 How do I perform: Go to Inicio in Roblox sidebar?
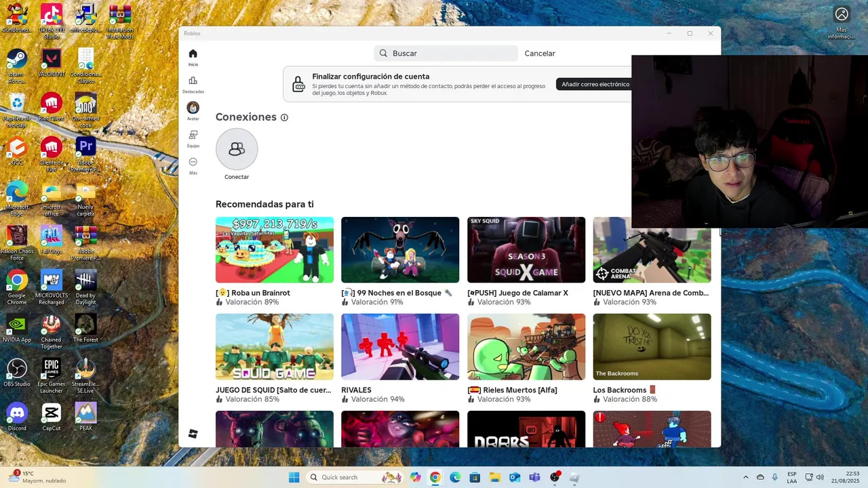(193, 57)
